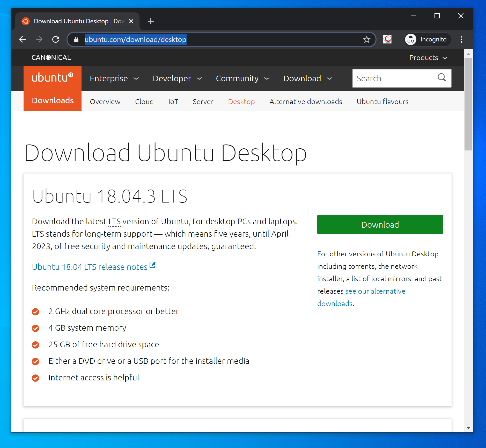Expand the Download navigation menu

pos(308,78)
